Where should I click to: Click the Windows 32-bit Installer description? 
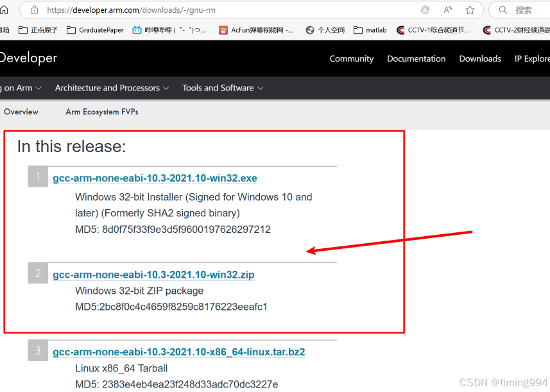(x=194, y=205)
